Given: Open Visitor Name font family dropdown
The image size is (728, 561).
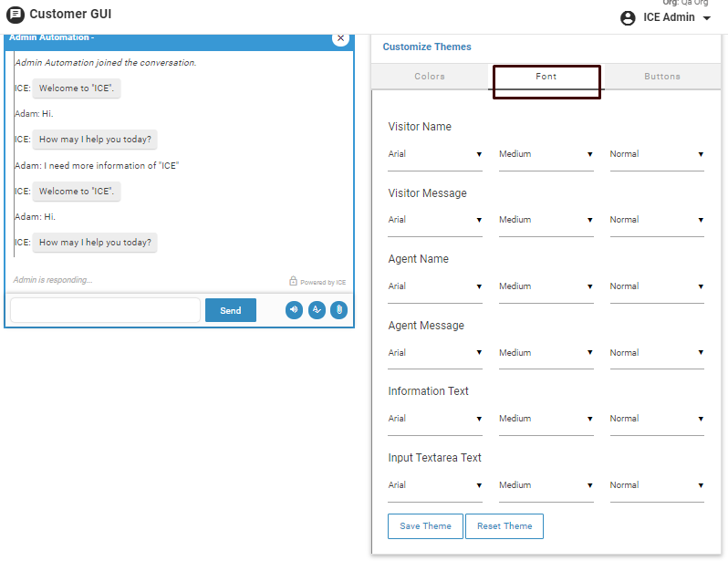Looking at the screenshot, I should [x=435, y=155].
